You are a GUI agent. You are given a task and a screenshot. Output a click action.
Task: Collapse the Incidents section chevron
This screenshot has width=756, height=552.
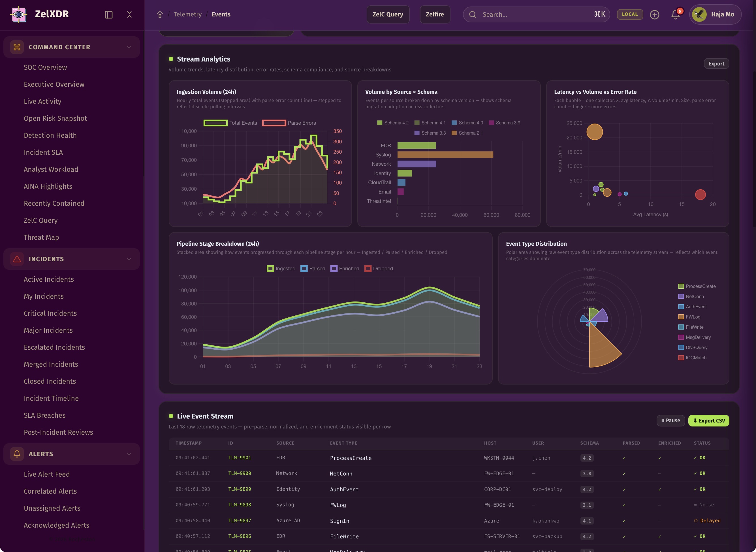(129, 259)
